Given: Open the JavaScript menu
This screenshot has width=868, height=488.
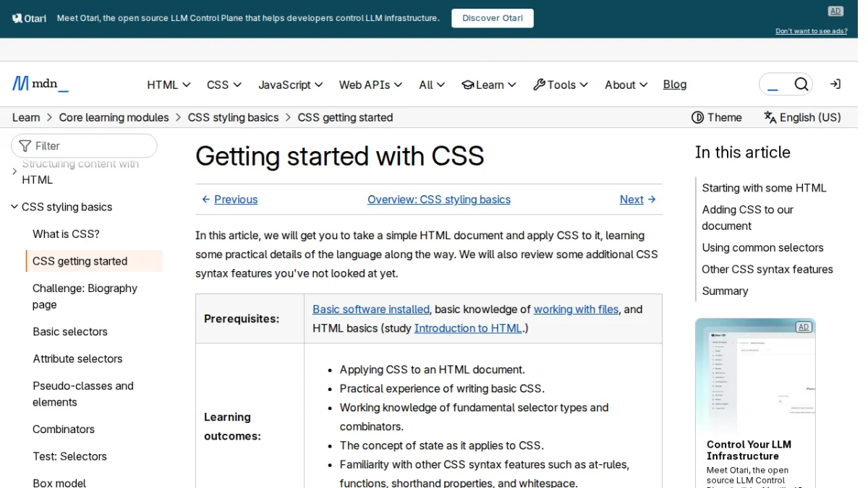Looking at the screenshot, I should [291, 85].
